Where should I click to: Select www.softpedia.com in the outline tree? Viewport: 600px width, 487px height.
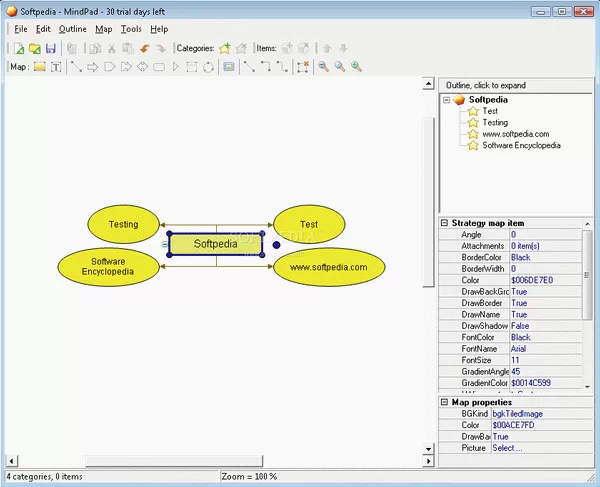click(x=515, y=134)
